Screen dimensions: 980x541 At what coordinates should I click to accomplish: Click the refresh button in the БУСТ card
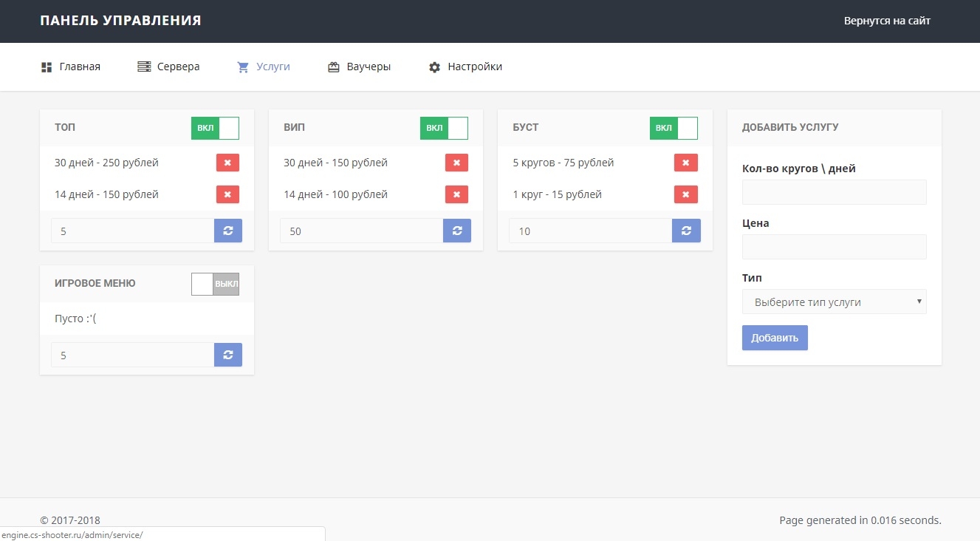(686, 231)
